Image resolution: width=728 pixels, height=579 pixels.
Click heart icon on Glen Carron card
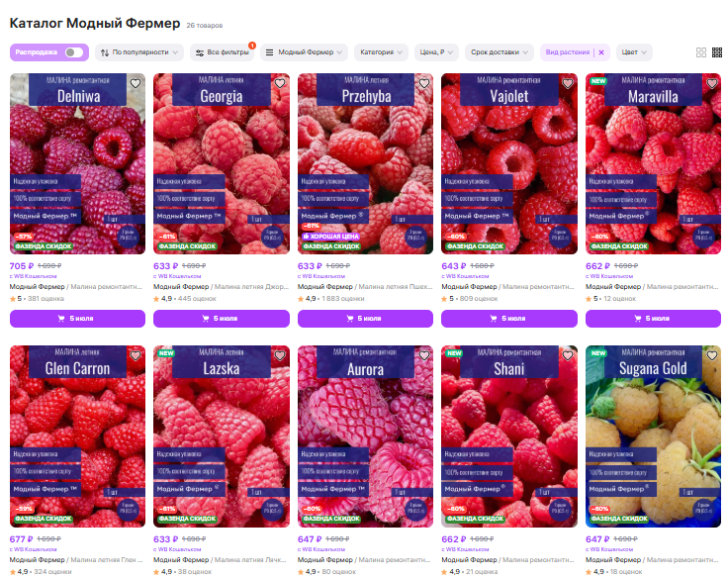(x=136, y=355)
